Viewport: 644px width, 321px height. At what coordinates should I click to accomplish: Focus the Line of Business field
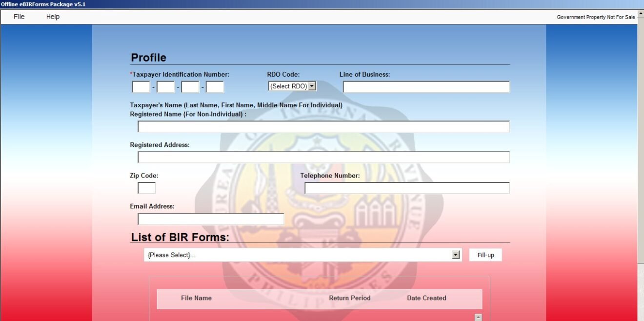[x=426, y=87]
